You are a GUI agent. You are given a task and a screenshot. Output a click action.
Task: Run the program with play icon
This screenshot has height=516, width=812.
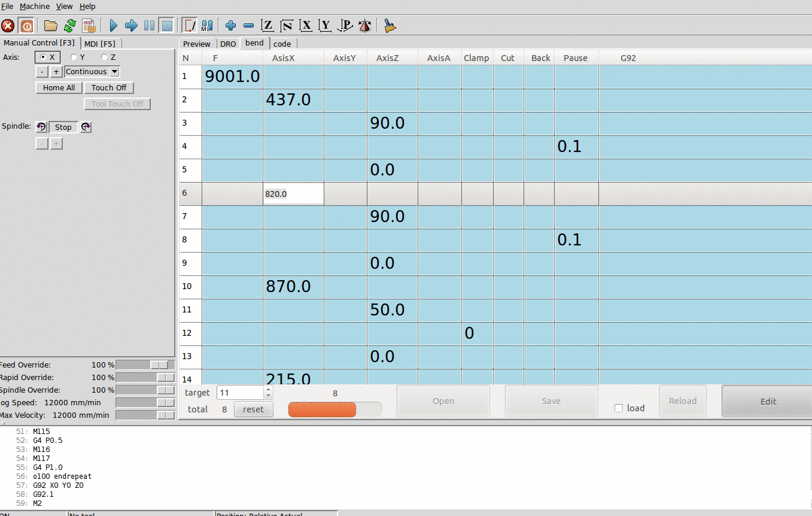coord(113,26)
